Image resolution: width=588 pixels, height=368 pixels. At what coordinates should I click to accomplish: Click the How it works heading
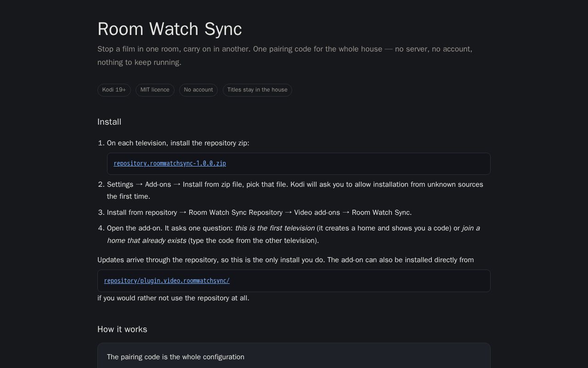click(122, 329)
